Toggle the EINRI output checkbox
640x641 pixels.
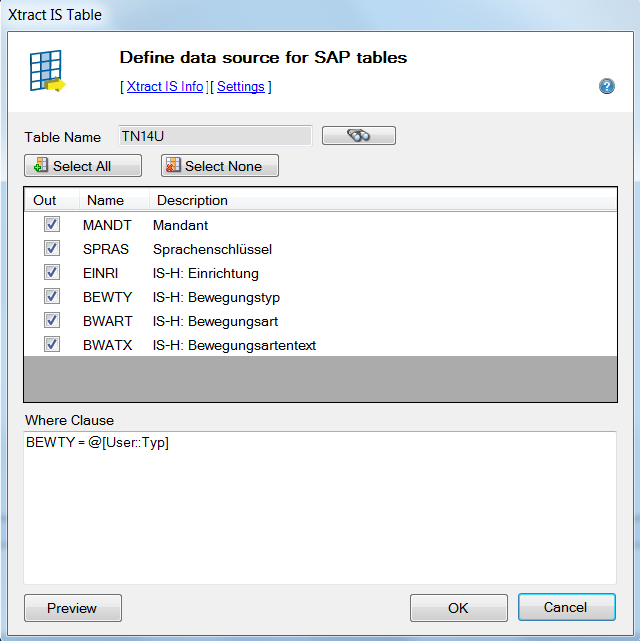coord(52,272)
